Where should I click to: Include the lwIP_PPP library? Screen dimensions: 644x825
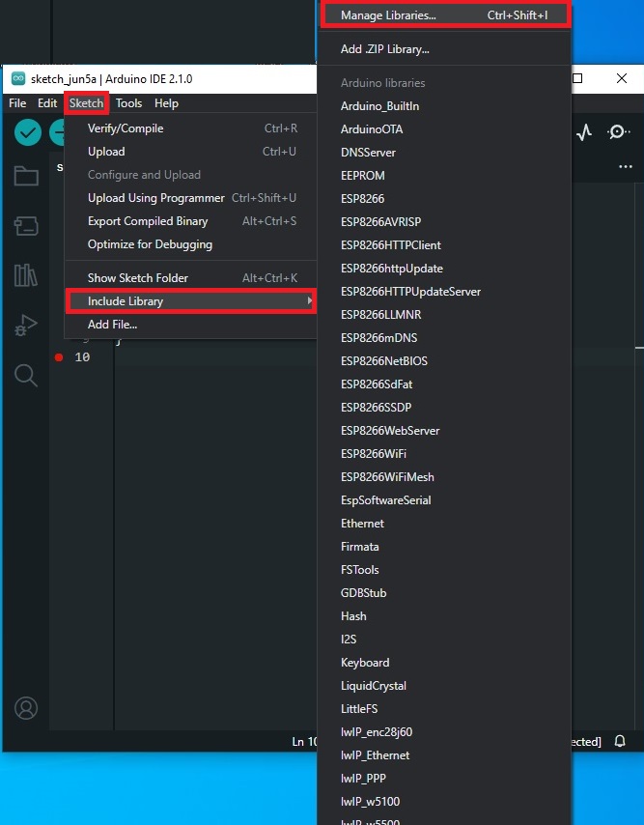coord(445,778)
